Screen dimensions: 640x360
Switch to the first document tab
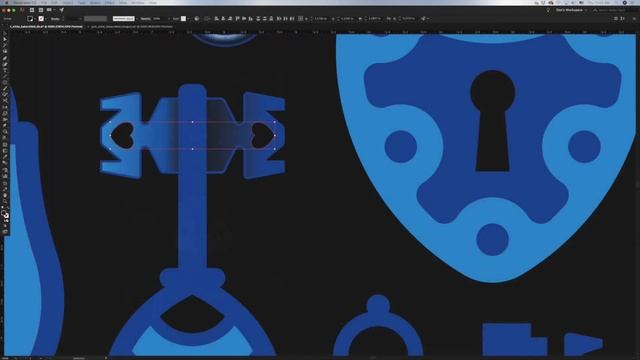(x=46, y=27)
